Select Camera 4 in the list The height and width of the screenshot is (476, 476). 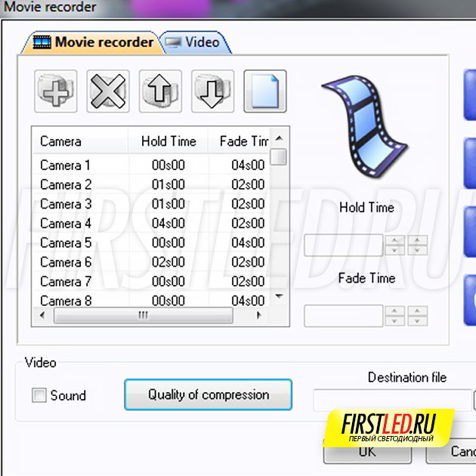tap(66, 224)
